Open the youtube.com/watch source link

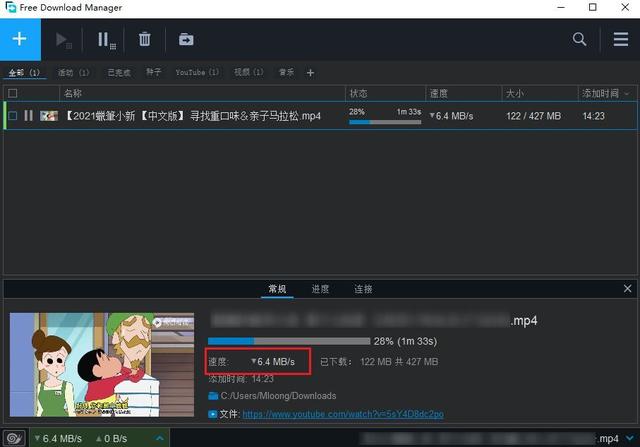pyautogui.click(x=343, y=414)
